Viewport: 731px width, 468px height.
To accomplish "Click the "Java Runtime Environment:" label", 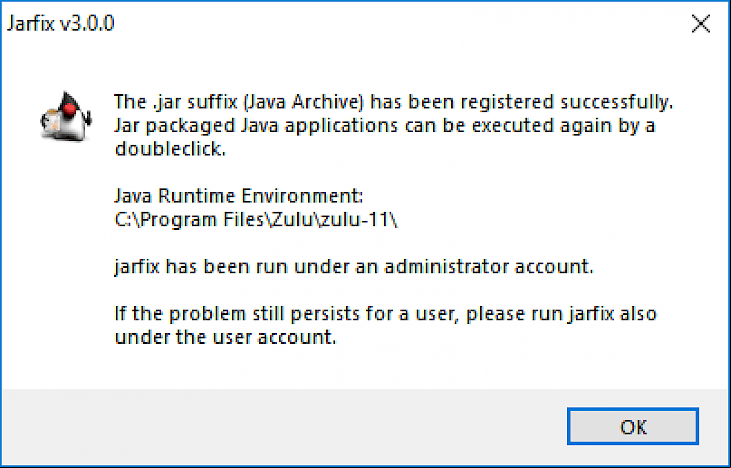I will (x=239, y=196).
